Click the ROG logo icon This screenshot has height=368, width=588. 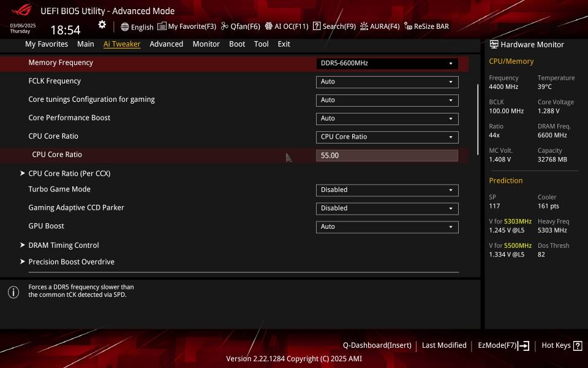23,9
